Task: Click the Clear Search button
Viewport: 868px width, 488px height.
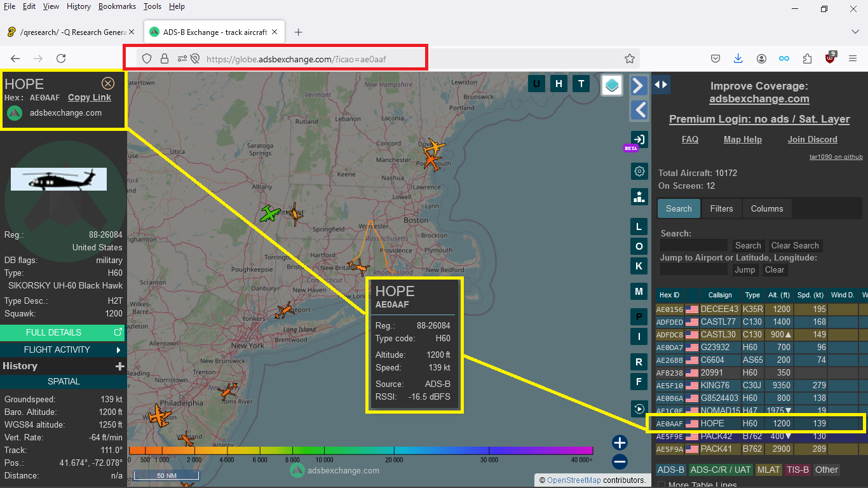Action: click(795, 245)
